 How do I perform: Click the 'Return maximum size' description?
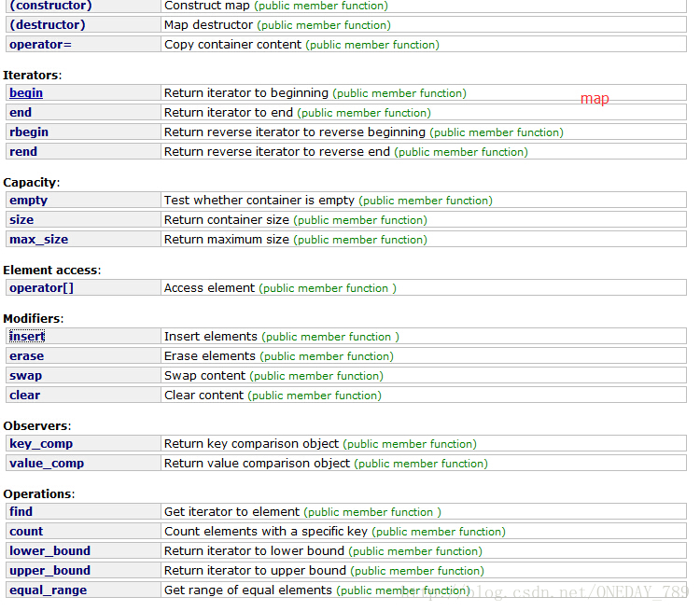(227, 239)
